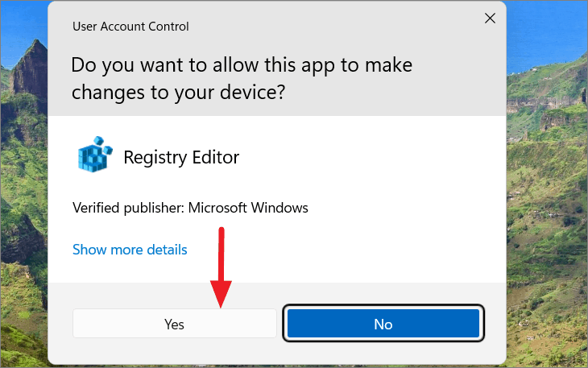Click the User Account Control title
This screenshot has height=368, width=588.
pos(130,27)
